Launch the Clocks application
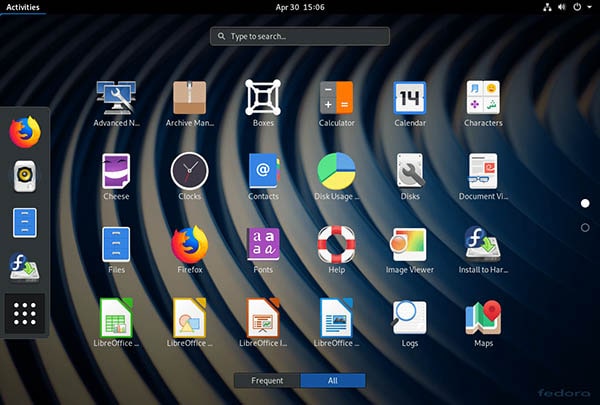The height and width of the screenshot is (405, 600). click(189, 172)
